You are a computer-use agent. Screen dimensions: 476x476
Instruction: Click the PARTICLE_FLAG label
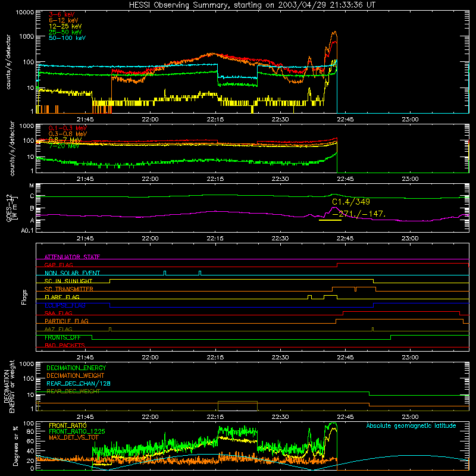pos(67,321)
